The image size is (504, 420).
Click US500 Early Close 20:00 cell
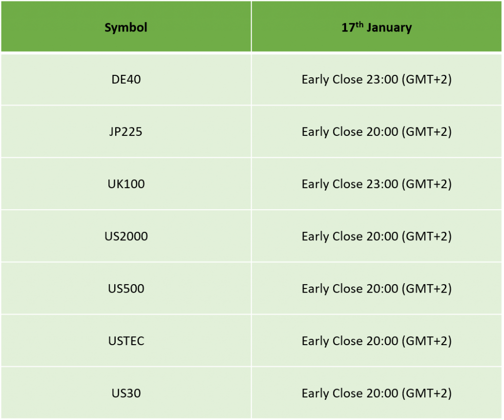377,289
